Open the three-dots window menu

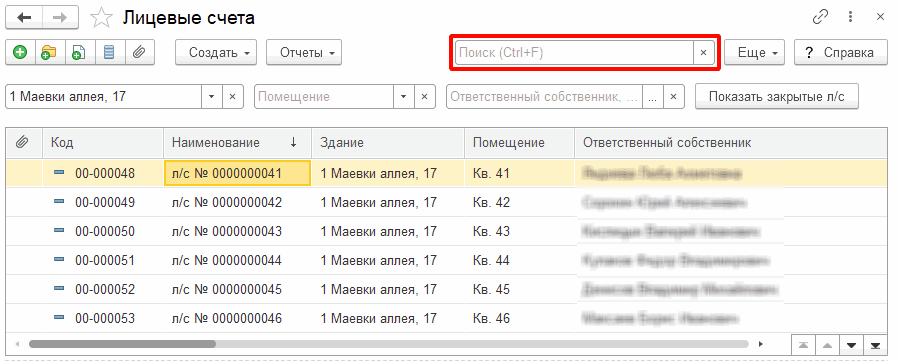click(x=851, y=17)
